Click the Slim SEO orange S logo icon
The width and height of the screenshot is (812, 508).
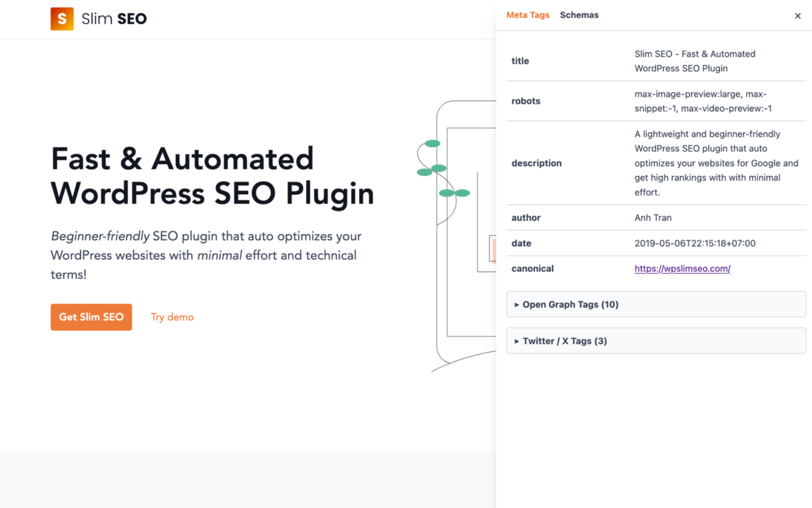[62, 19]
